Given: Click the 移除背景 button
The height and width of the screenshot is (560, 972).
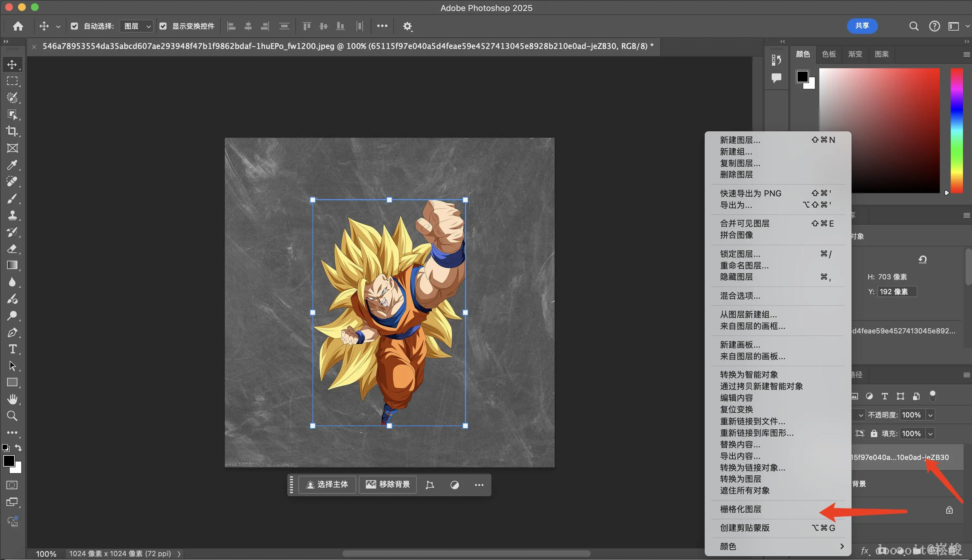Looking at the screenshot, I should (387, 485).
